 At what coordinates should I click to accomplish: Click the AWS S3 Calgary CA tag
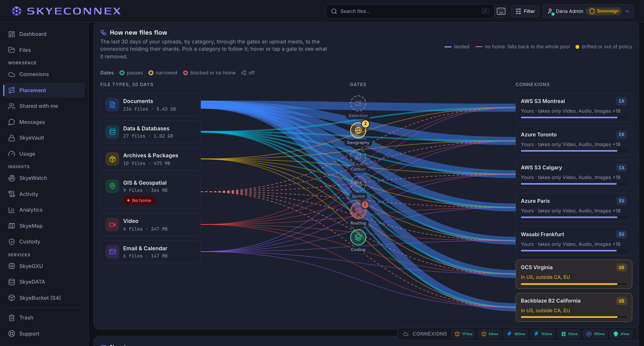(x=621, y=168)
